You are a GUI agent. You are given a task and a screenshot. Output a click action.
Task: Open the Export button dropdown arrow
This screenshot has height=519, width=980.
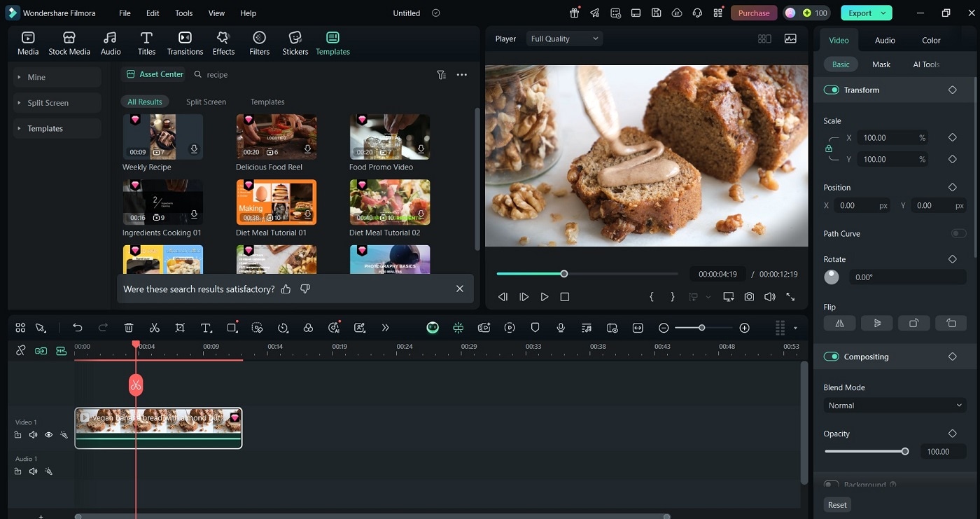point(884,13)
